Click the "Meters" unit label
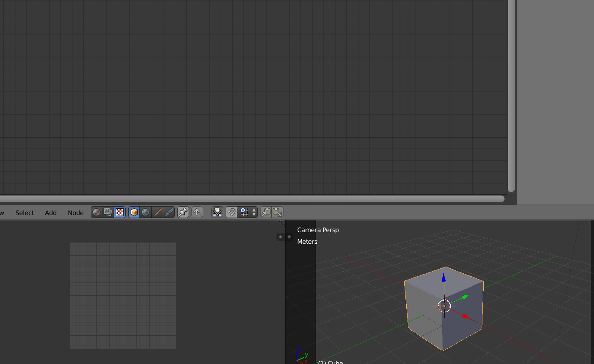The image size is (594, 364). coord(307,242)
